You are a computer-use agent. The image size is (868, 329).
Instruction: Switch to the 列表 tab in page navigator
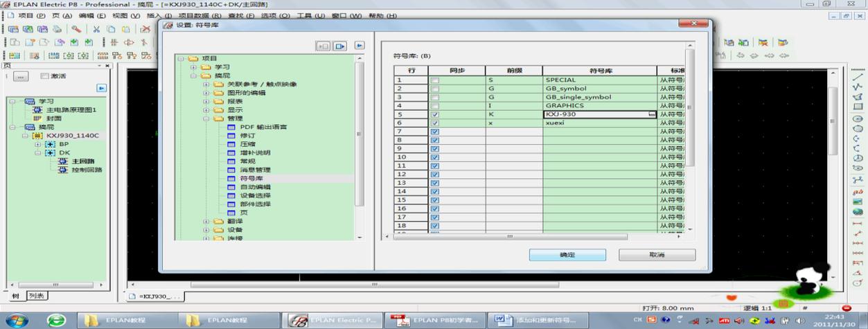click(36, 296)
